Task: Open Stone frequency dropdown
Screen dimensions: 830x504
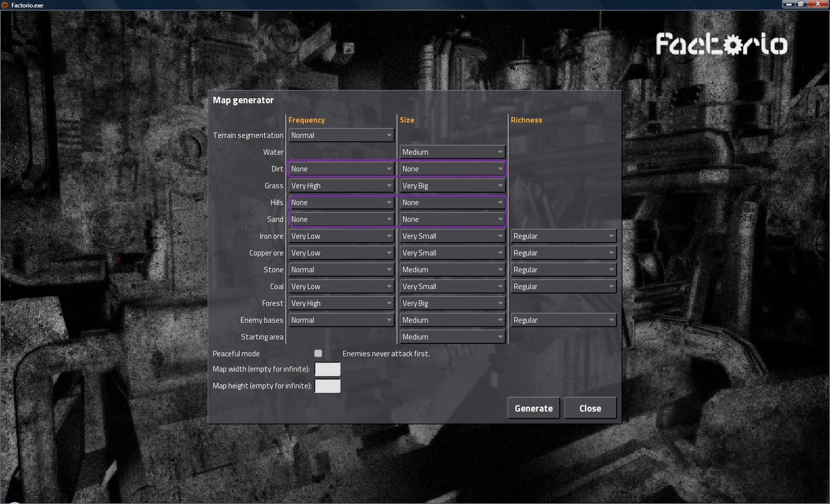Action: tap(341, 270)
